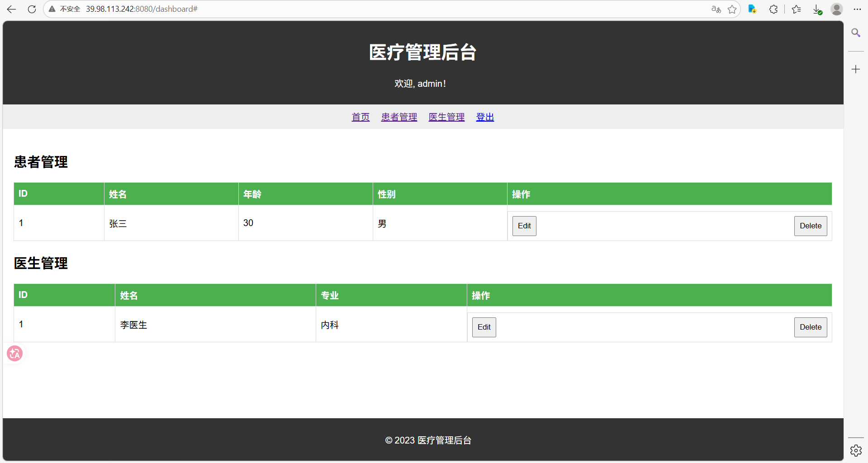Open the read aloud/translate icon in address bar
The image size is (868, 463).
click(x=716, y=9)
